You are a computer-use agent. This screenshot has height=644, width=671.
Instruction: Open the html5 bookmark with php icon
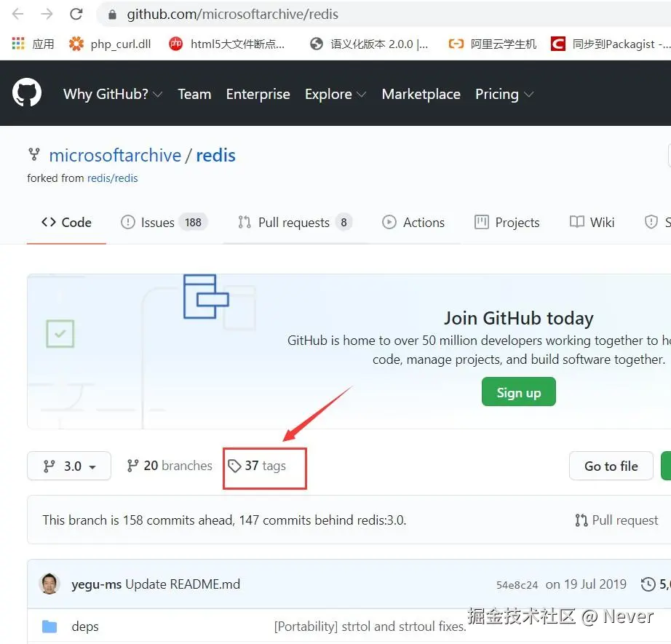(x=226, y=44)
